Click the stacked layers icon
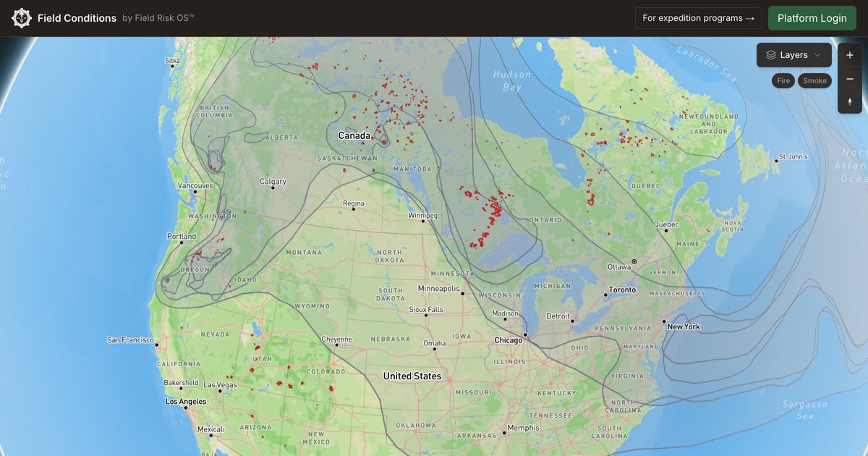868x456 pixels. 771,55
